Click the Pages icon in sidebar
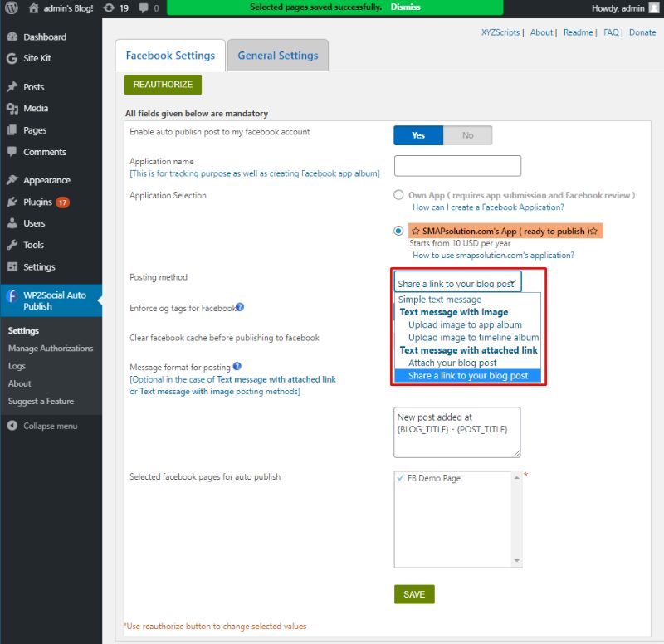 pyautogui.click(x=12, y=130)
